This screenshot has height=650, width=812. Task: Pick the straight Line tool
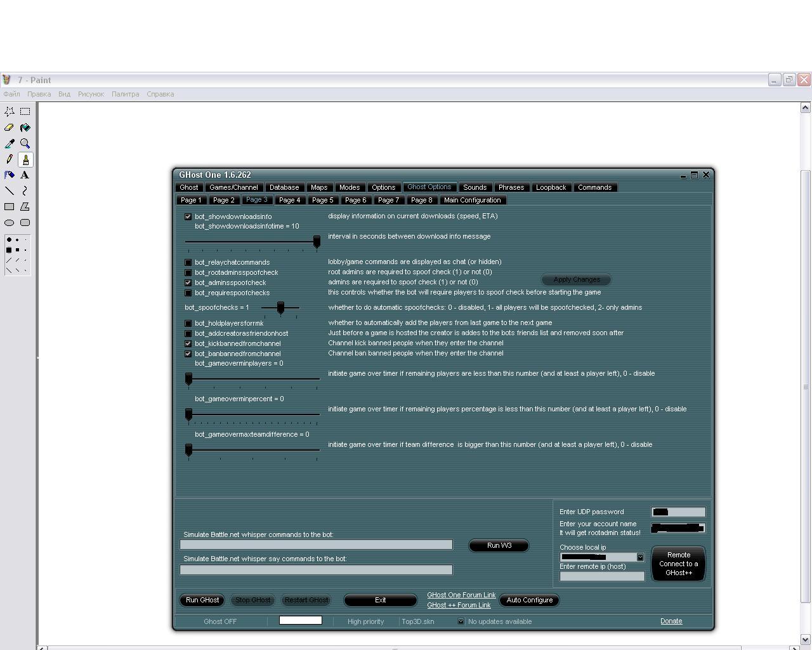10,190
